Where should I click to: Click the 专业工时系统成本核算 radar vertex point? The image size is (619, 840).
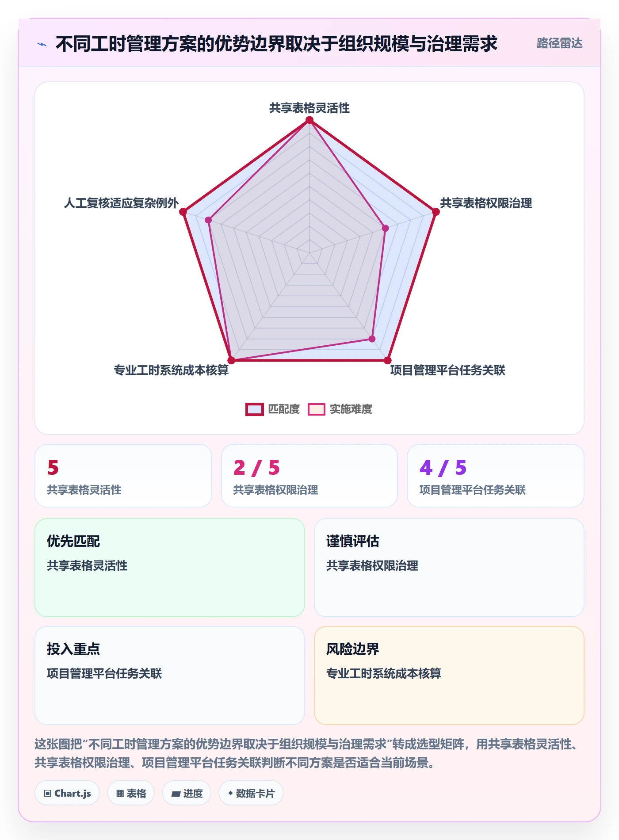[x=231, y=360]
